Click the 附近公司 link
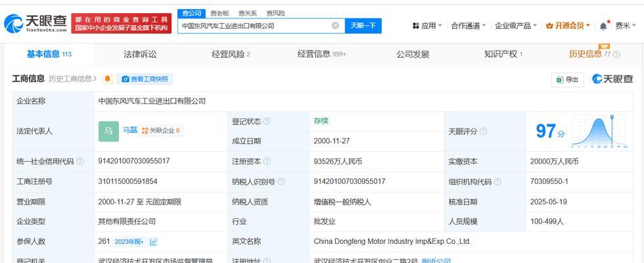Viewport: 644px width, 263px height. point(436,260)
